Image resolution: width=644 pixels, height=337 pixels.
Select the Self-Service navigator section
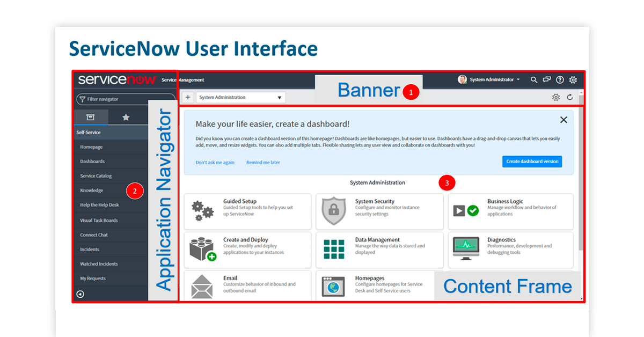pos(111,133)
